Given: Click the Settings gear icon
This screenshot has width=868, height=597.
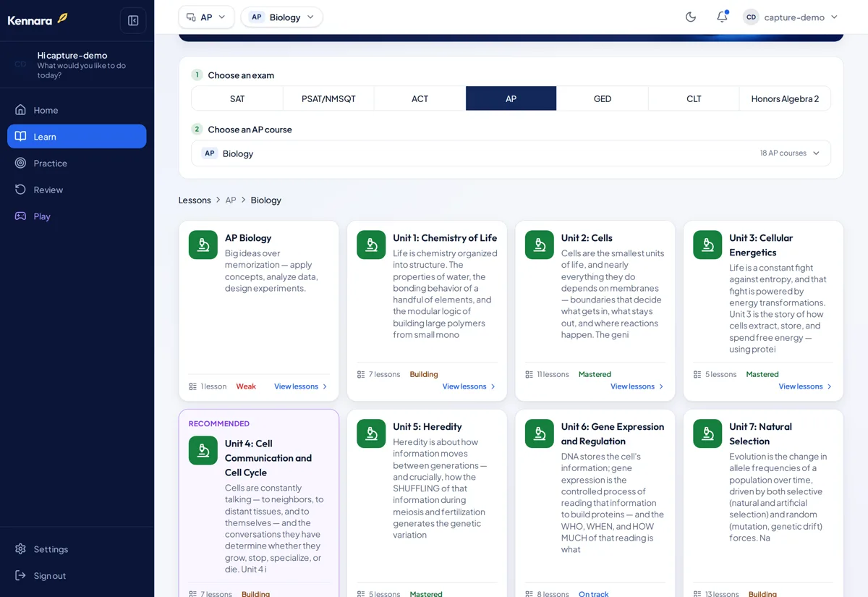Looking at the screenshot, I should point(20,549).
